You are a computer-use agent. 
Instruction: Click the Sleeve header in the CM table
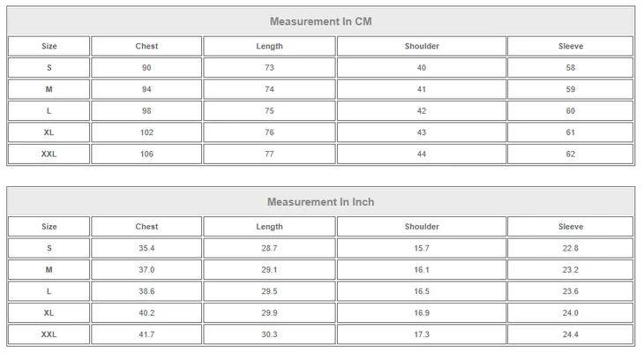571,46
